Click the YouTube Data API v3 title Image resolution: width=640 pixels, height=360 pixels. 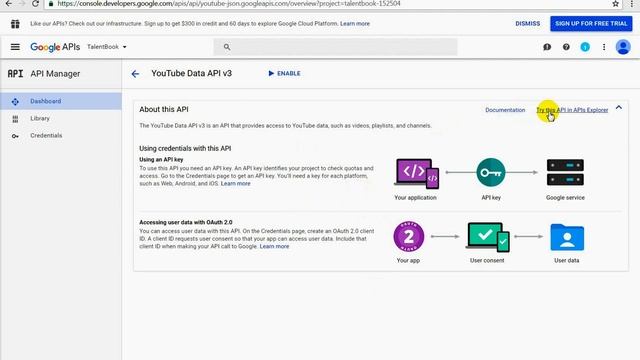[x=191, y=73]
